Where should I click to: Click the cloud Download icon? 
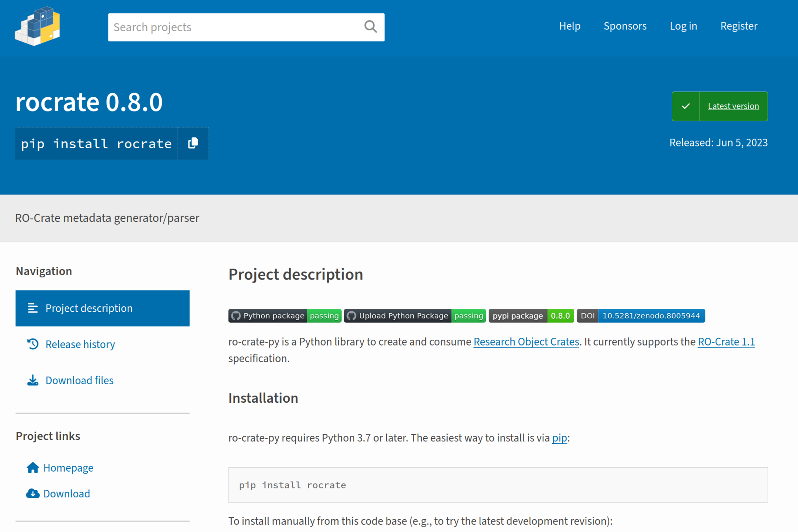click(x=33, y=493)
